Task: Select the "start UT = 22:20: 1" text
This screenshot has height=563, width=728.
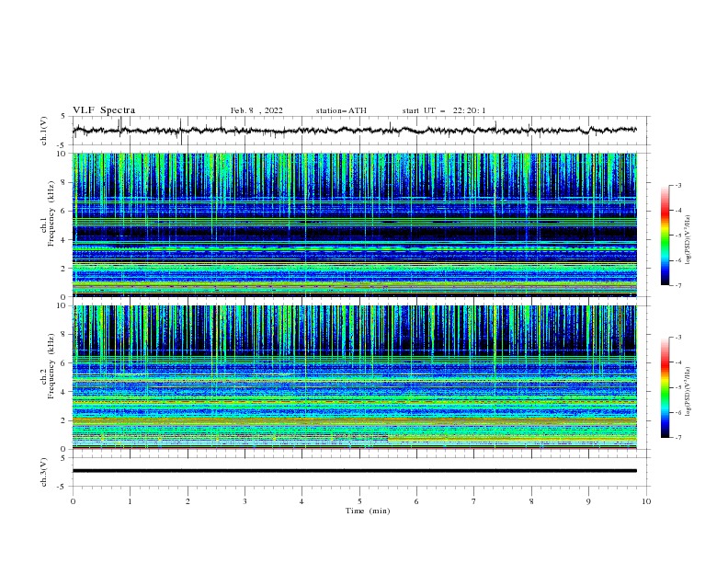Action: point(444,110)
